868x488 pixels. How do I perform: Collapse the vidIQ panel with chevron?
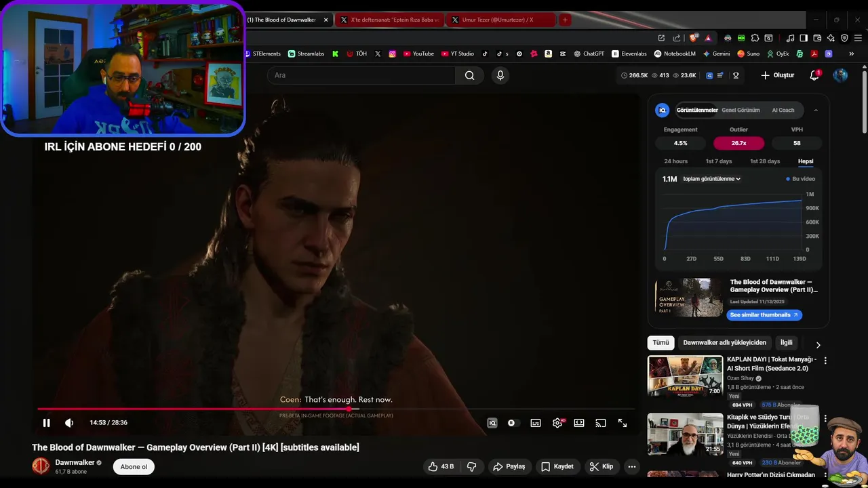click(x=816, y=110)
